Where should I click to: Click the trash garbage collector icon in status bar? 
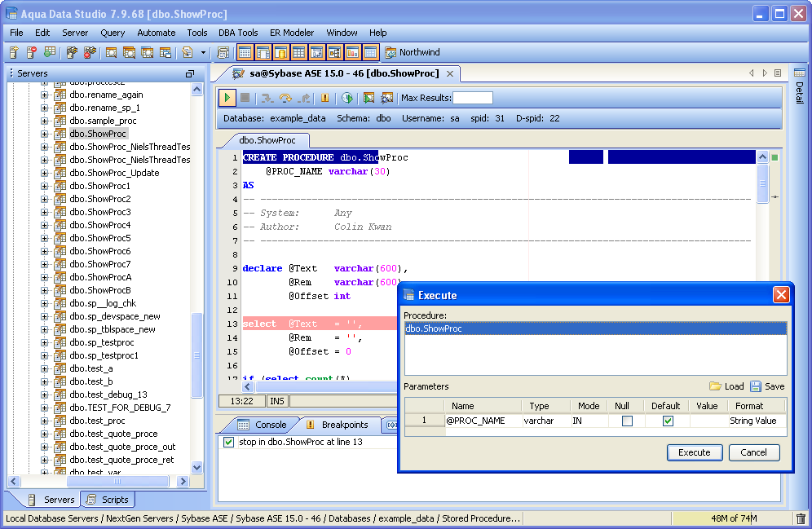[801, 518]
